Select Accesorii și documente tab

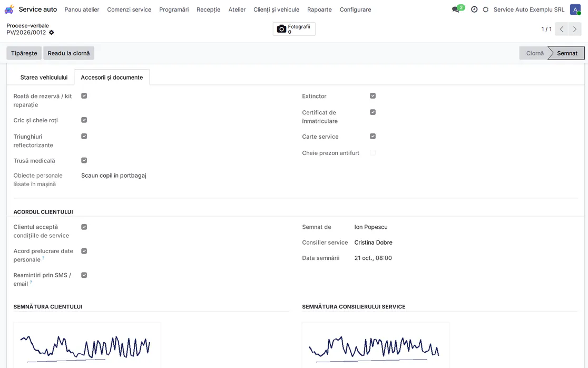112,78
